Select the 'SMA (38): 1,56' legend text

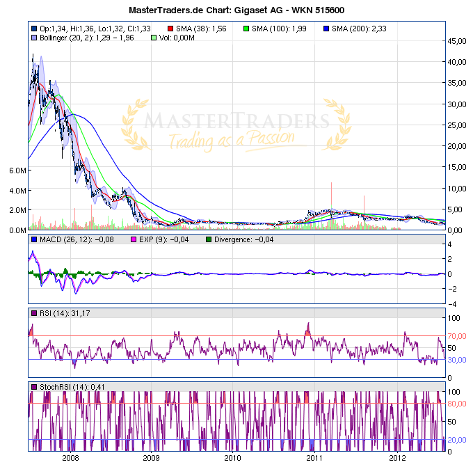201,29
